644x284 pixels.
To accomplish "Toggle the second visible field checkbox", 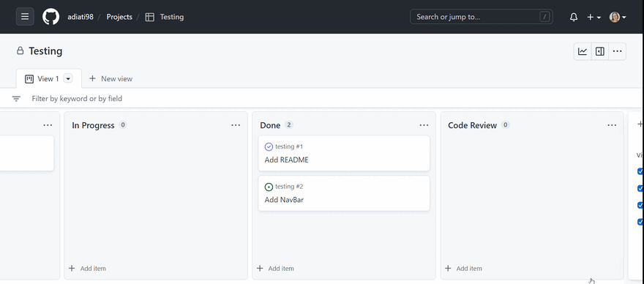I will [x=640, y=188].
